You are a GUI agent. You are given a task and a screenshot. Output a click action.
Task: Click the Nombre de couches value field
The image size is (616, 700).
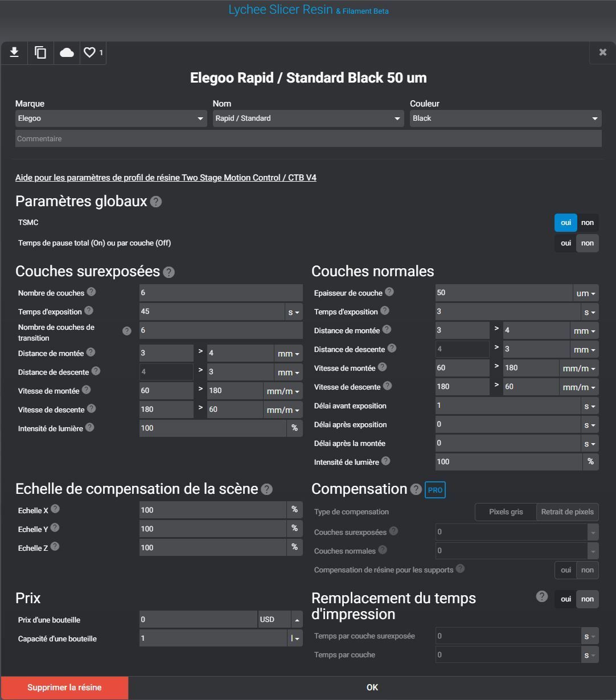[221, 293]
